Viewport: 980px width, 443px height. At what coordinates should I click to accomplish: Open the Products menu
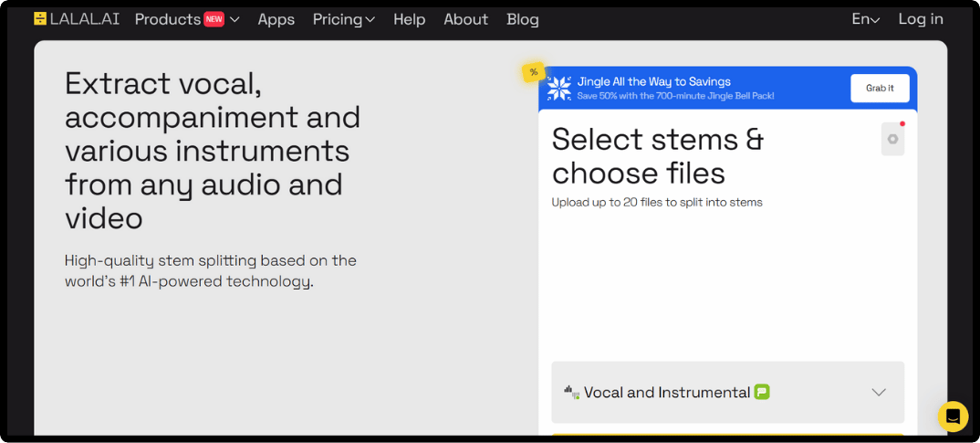(x=187, y=19)
